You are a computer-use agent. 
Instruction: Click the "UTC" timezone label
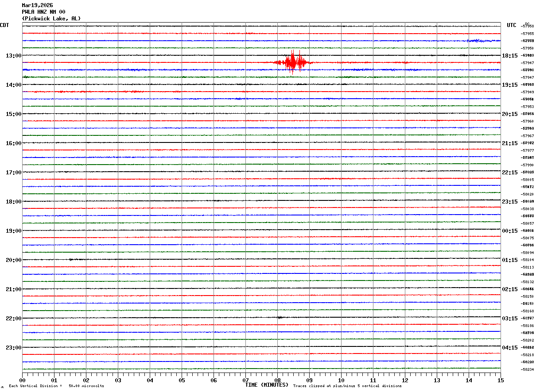click(x=512, y=25)
